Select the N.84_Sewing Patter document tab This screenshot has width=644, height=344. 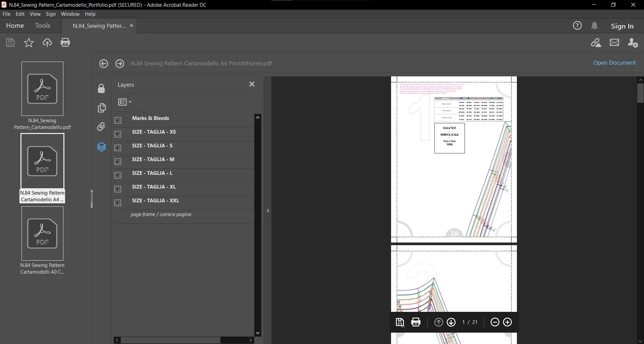point(99,26)
